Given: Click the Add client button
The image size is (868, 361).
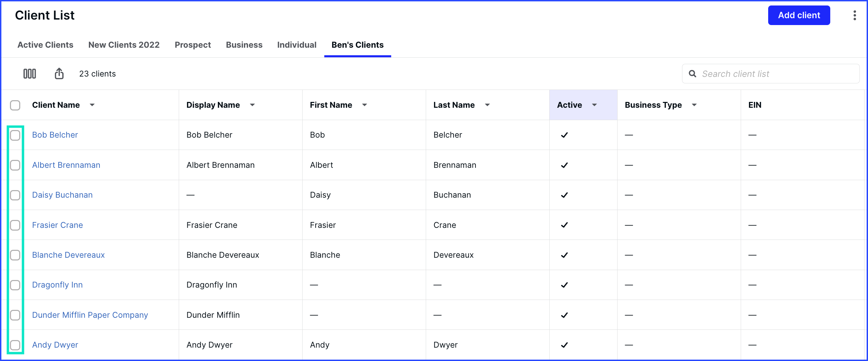Looking at the screenshot, I should (x=799, y=15).
